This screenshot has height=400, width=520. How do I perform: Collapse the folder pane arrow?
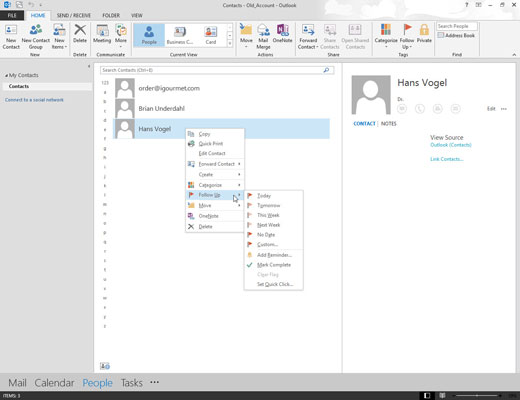89,66
